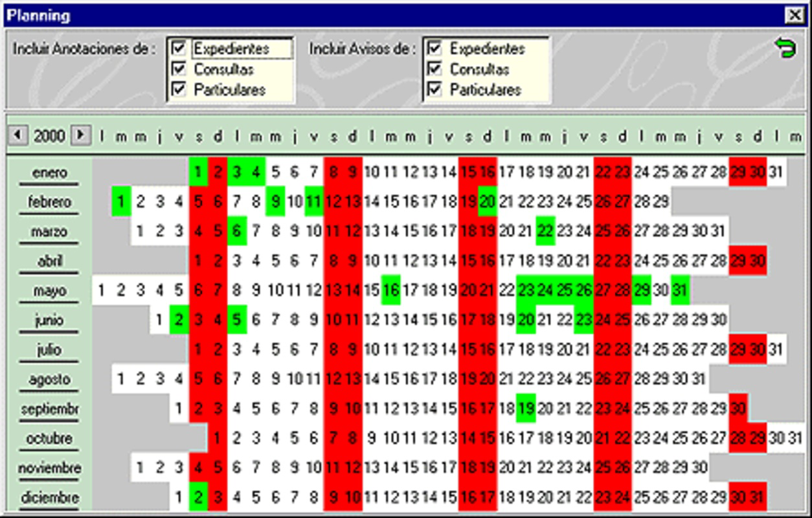This screenshot has width=812, height=518.
Task: Select day 18 in diciembre
Action: pyautogui.click(x=507, y=497)
